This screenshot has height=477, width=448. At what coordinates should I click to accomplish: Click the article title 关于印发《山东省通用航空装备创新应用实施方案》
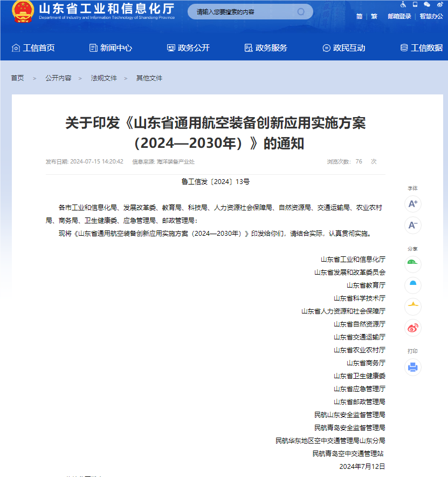tap(216, 133)
